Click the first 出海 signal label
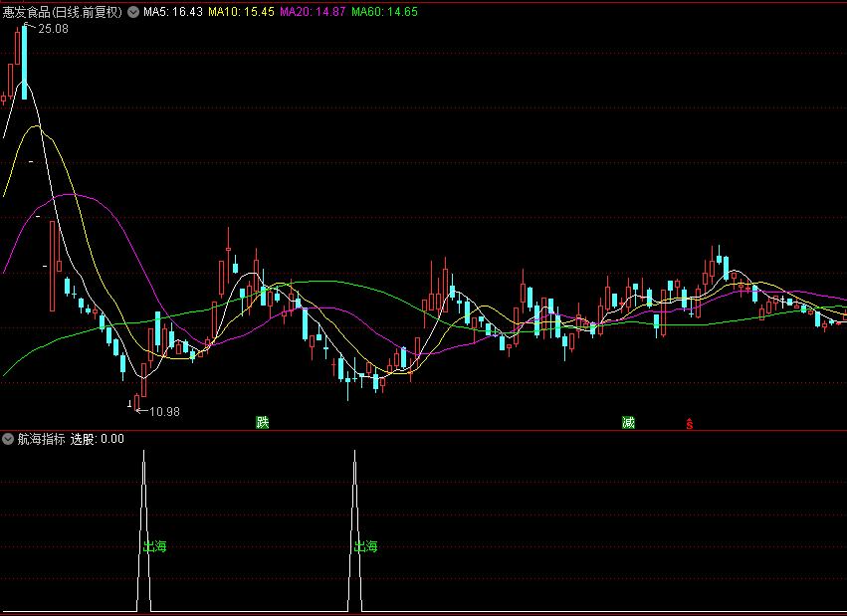 click(x=154, y=547)
